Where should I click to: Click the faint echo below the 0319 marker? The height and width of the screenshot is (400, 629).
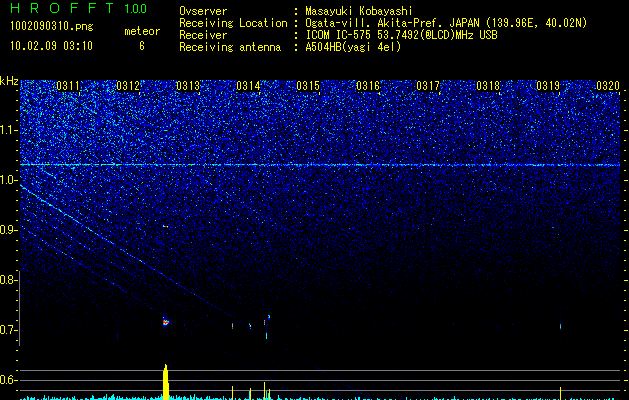(x=560, y=327)
